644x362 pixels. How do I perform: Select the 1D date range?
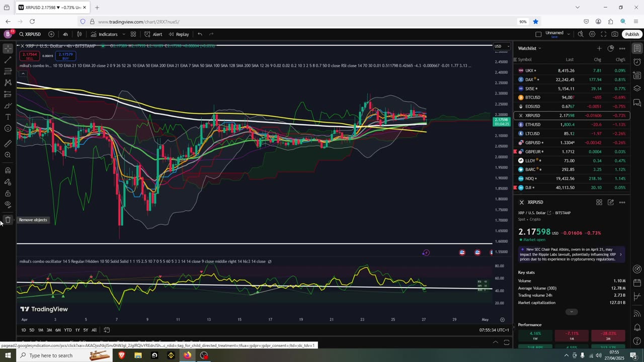(23, 330)
